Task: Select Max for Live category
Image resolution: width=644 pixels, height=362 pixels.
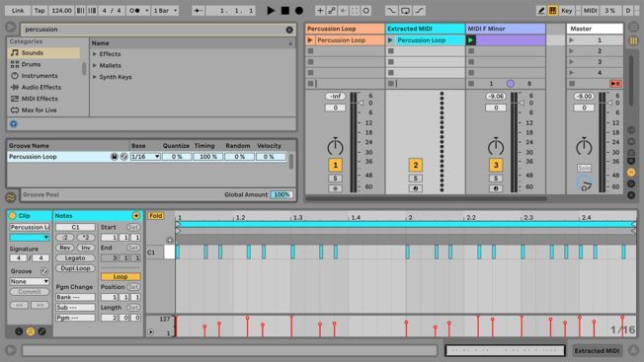Action: [43, 110]
